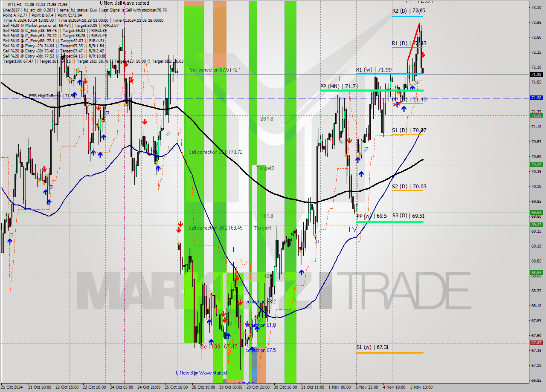
Task: Select the '21 Oct 2024' date on time axis
Action: [12, 387]
